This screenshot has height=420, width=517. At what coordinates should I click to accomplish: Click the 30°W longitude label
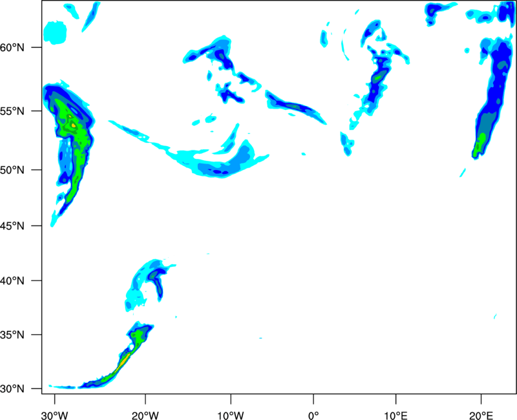tap(55, 415)
